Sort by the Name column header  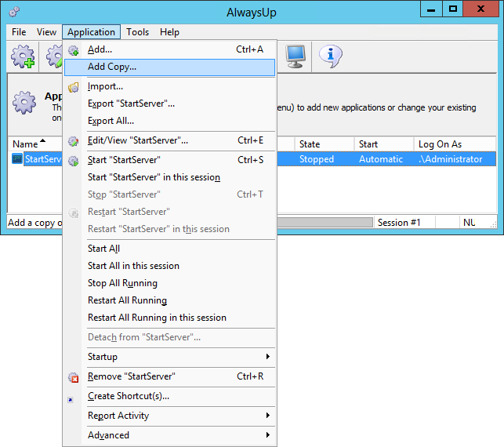click(x=34, y=144)
